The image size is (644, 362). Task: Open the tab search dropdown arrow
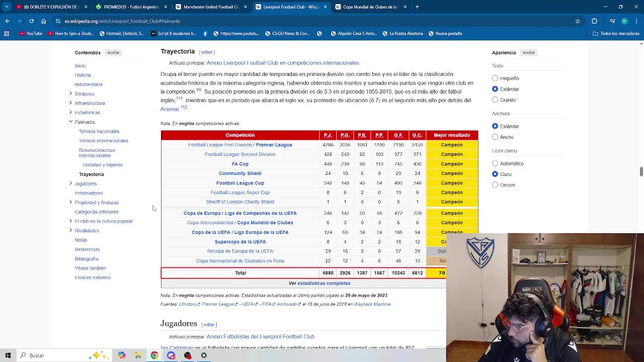7,7
